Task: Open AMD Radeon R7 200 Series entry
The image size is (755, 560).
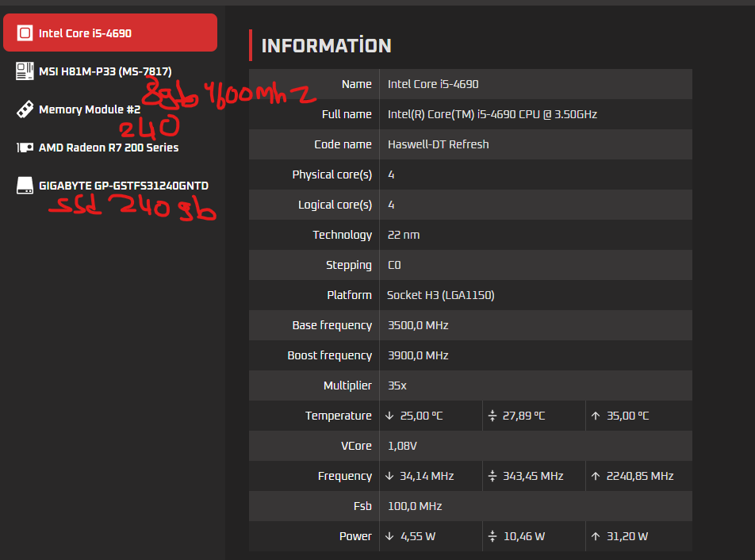Action: point(109,148)
